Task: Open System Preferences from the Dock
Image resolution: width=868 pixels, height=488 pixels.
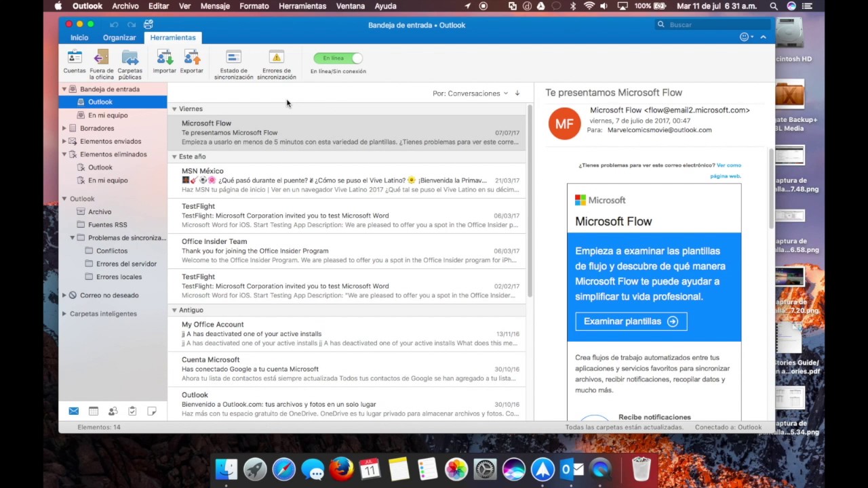Action: 485,469
